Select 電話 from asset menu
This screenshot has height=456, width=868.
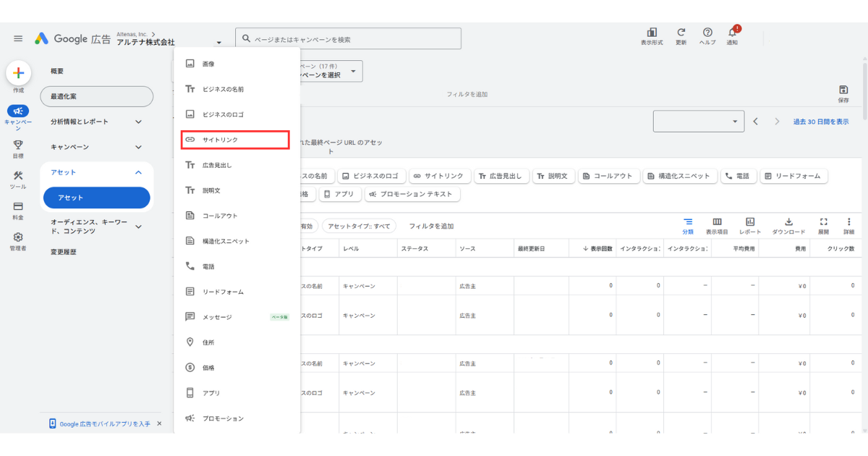click(237, 266)
